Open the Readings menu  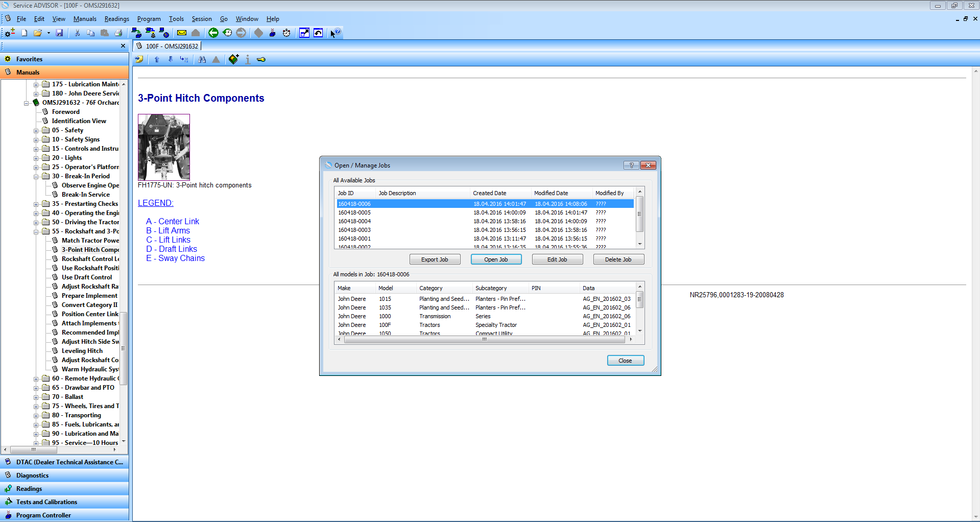point(116,19)
